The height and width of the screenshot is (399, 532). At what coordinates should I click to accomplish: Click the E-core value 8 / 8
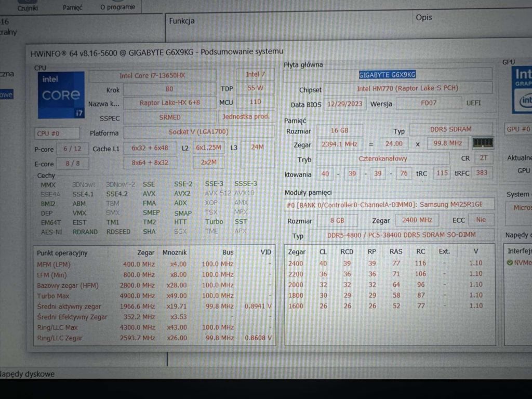pos(72,164)
